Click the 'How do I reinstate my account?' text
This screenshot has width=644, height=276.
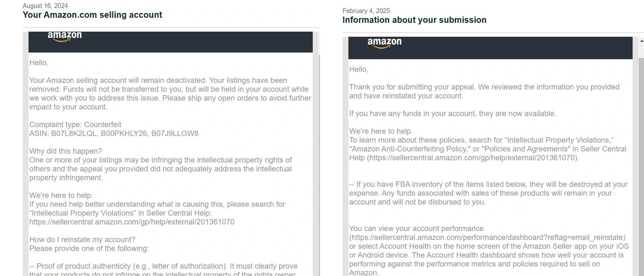pyautogui.click(x=82, y=240)
